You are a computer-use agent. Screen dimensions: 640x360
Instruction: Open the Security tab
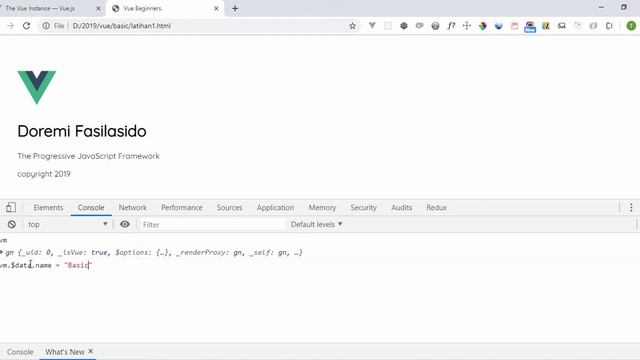click(x=363, y=207)
